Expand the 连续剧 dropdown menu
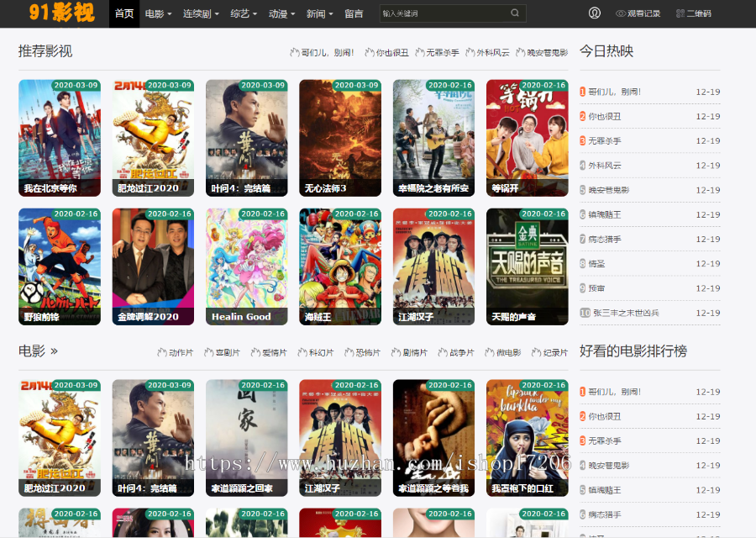The width and height of the screenshot is (756, 538). pyautogui.click(x=201, y=13)
